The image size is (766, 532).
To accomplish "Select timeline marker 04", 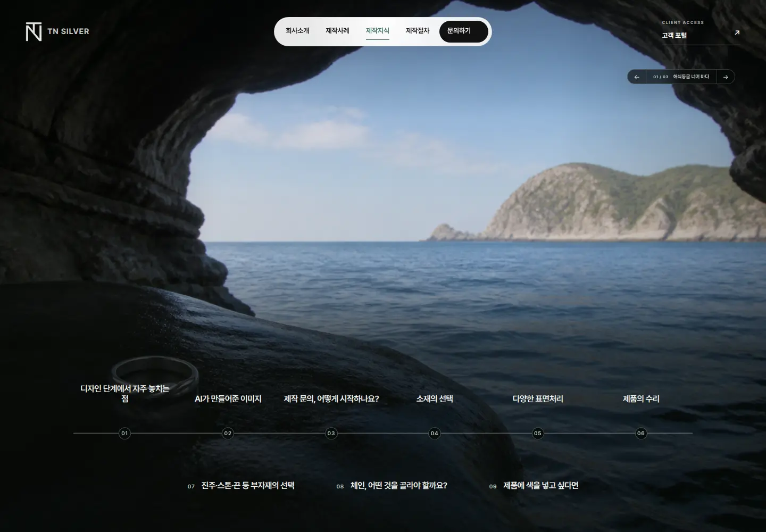I will click(x=434, y=434).
